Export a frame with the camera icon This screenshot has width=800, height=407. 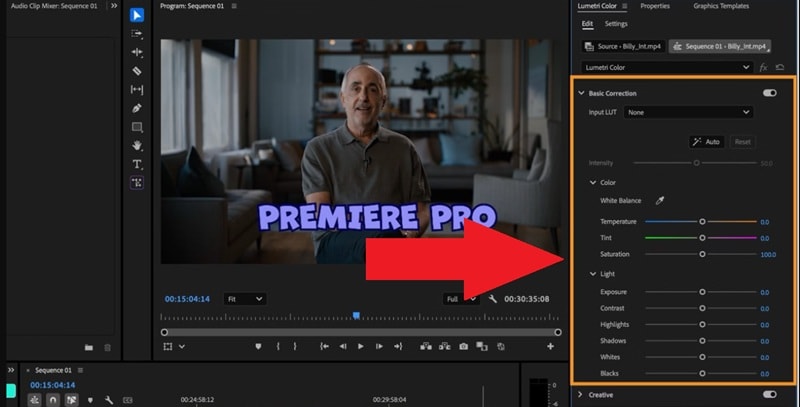coord(463,346)
